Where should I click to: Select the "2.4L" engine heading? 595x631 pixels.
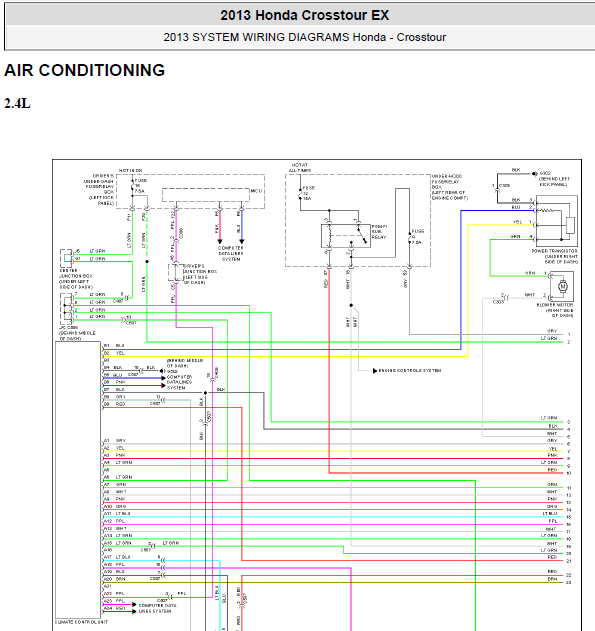[17, 103]
